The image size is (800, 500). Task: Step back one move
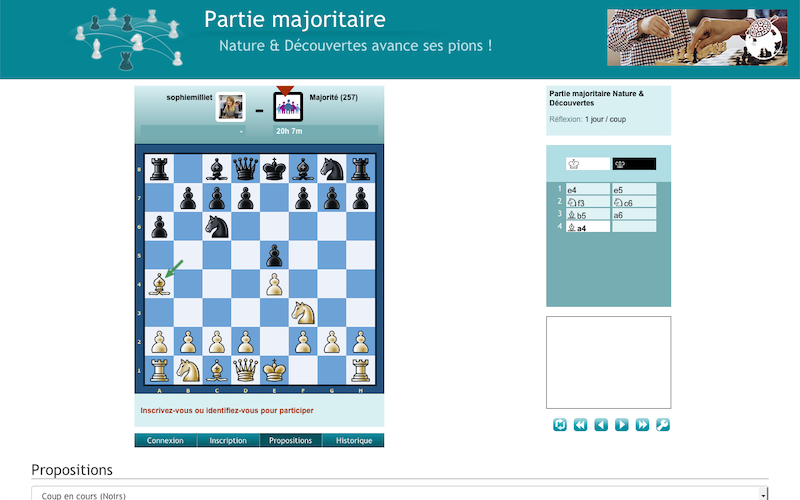coord(601,424)
